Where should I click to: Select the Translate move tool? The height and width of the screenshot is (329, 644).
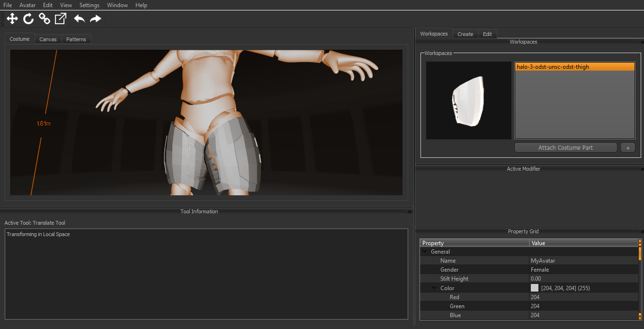[12, 18]
